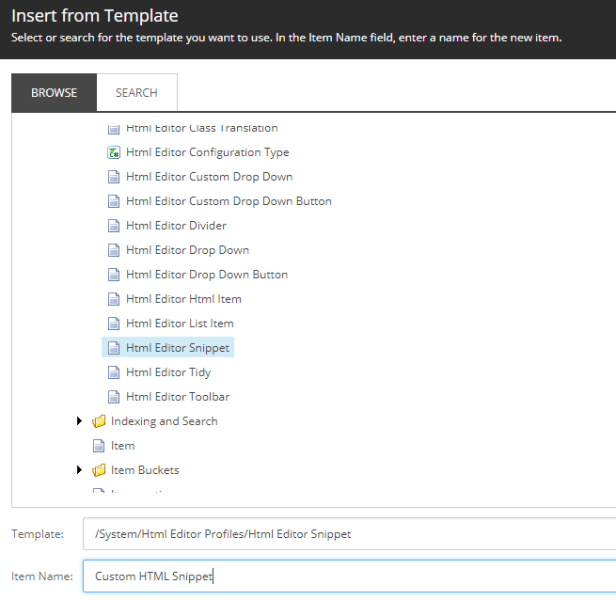Select the Indexing and Search label

coord(164,421)
